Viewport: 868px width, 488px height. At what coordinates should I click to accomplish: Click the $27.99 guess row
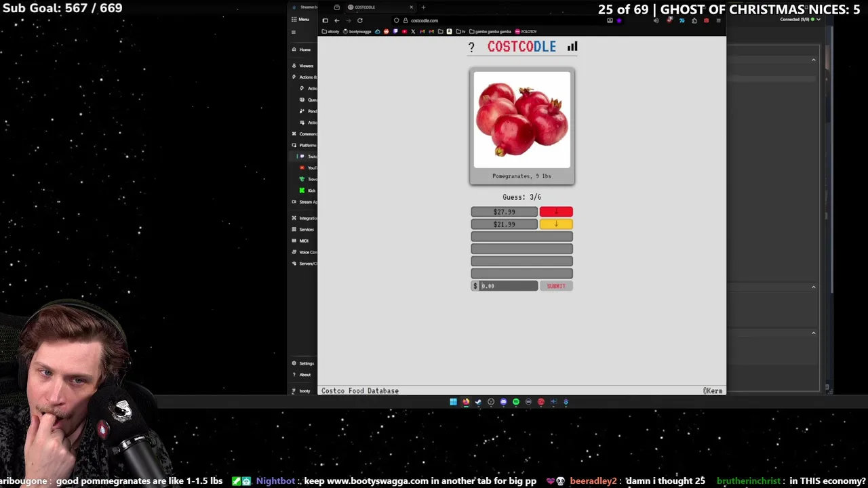point(505,212)
